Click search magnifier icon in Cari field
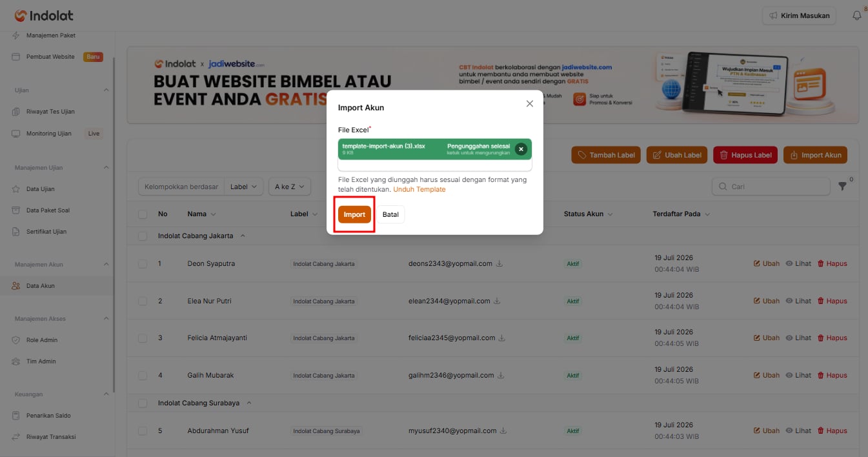This screenshot has height=457, width=868. pyautogui.click(x=722, y=187)
